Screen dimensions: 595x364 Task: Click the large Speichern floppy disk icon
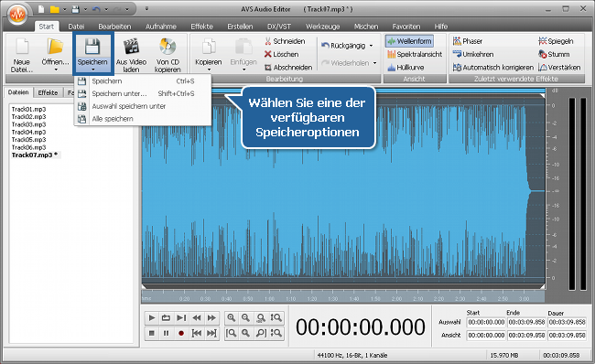[x=92, y=47]
